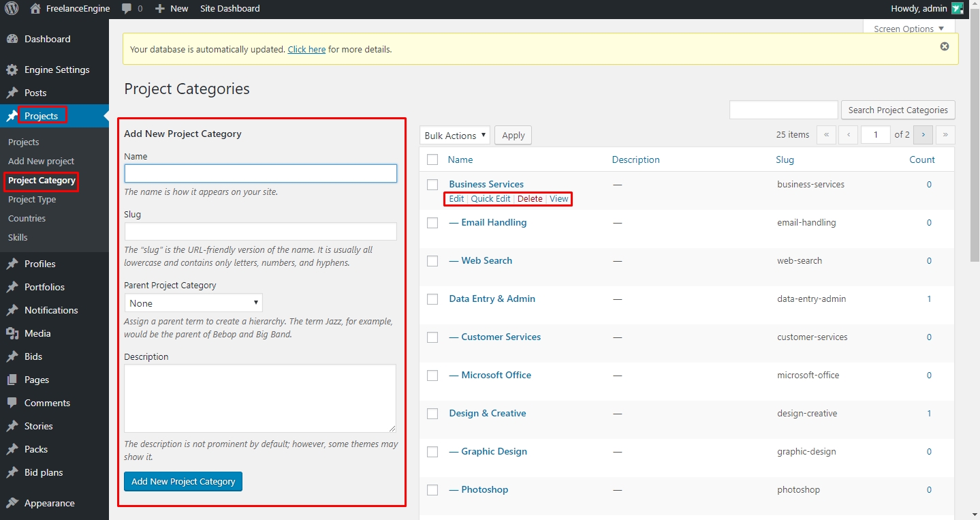Toggle the select-all checkbox in header
Image resolution: width=980 pixels, height=520 pixels.
point(432,160)
